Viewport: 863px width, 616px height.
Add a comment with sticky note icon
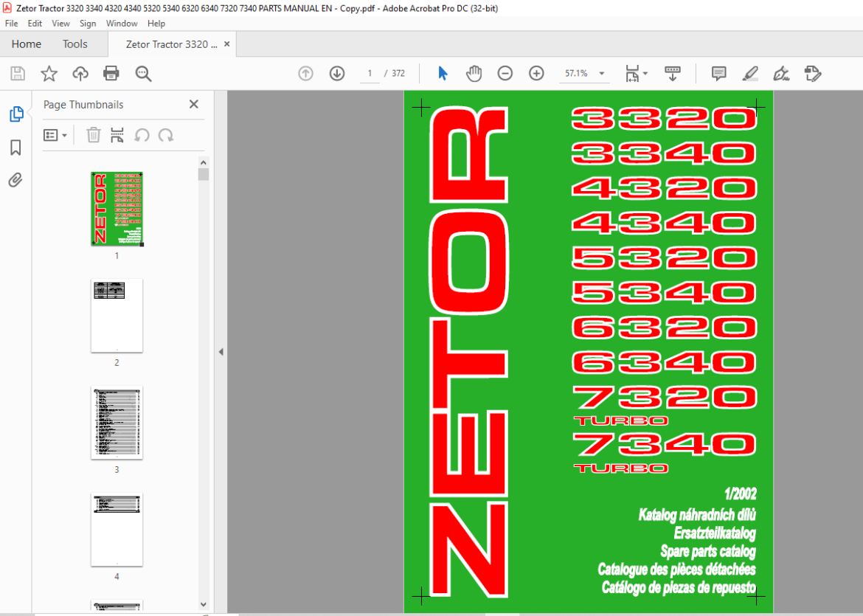pyautogui.click(x=718, y=73)
